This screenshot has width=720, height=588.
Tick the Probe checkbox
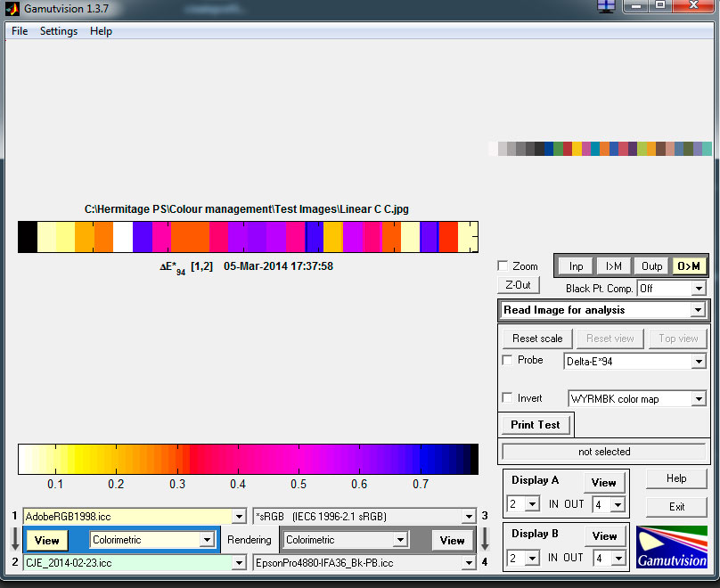(x=508, y=361)
